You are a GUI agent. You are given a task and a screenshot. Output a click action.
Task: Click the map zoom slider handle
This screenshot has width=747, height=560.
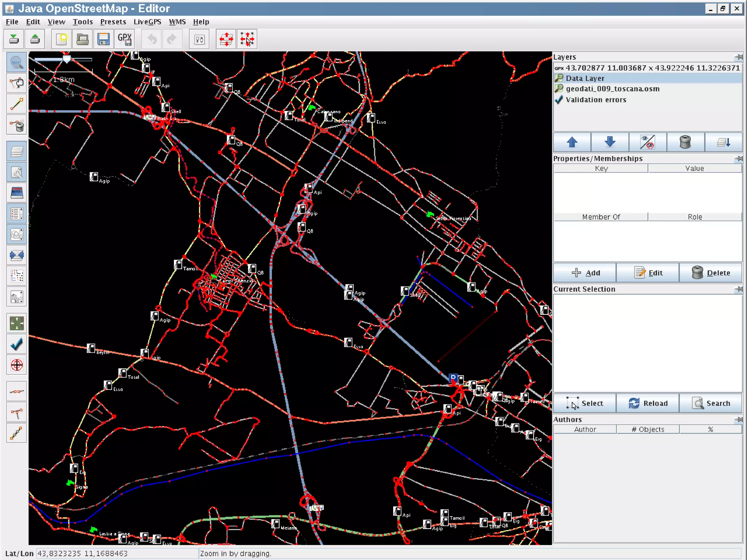point(66,59)
